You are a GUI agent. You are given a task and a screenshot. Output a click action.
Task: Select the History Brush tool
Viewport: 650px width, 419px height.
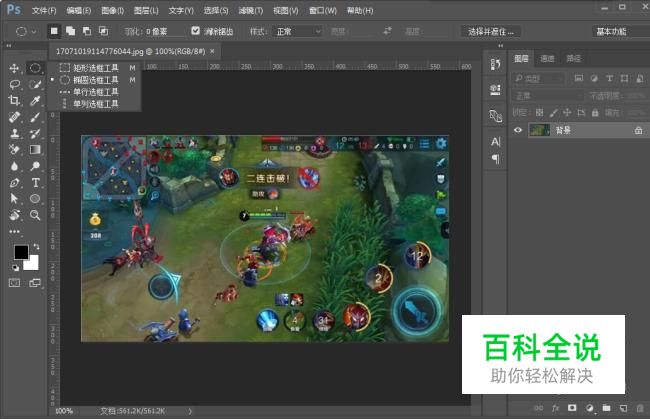coord(35,133)
